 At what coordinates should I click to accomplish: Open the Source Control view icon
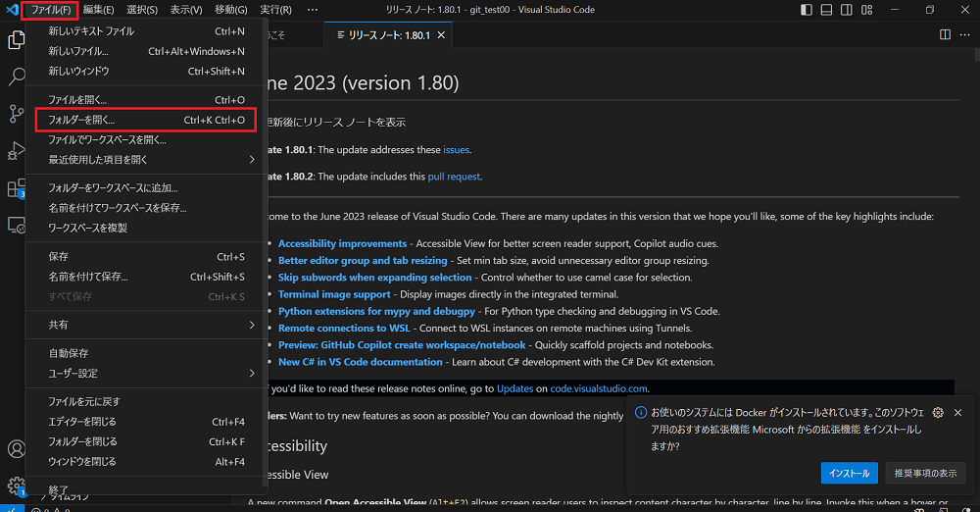pyautogui.click(x=16, y=114)
